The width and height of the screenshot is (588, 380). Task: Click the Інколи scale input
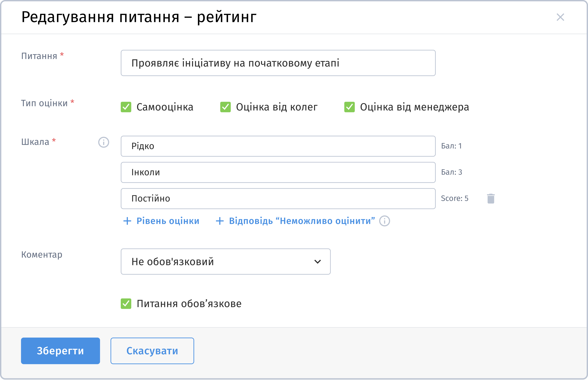pos(278,172)
